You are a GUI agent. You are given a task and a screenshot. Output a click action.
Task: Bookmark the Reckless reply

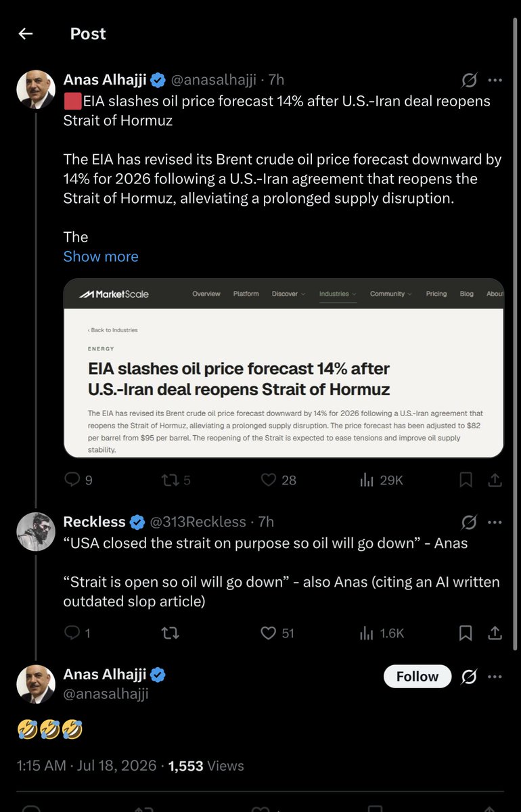point(466,633)
